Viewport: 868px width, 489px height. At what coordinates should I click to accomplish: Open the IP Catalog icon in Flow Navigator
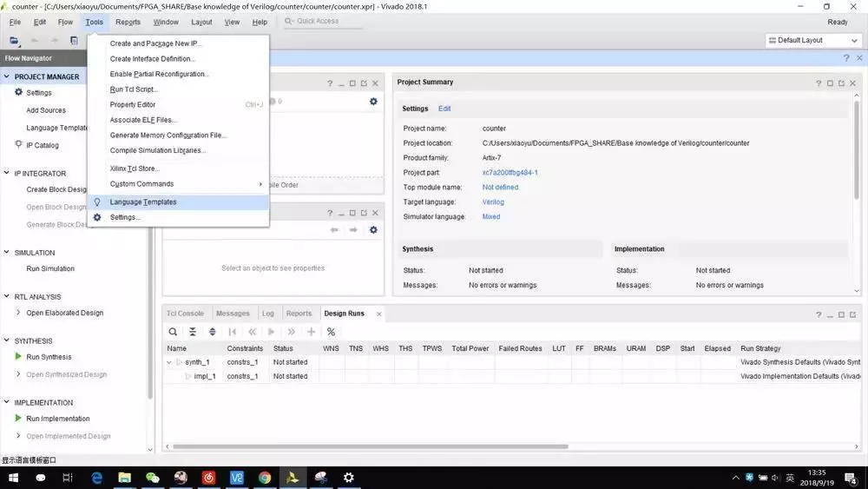pos(18,145)
